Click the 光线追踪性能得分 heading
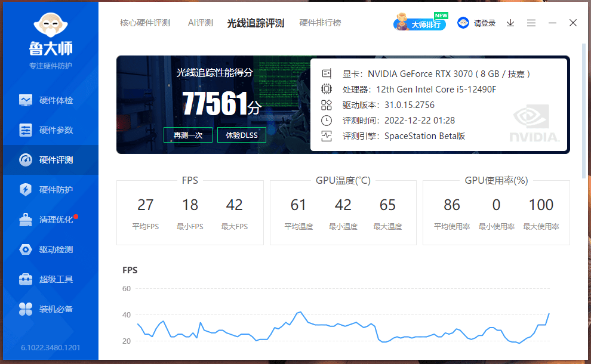 (x=214, y=72)
